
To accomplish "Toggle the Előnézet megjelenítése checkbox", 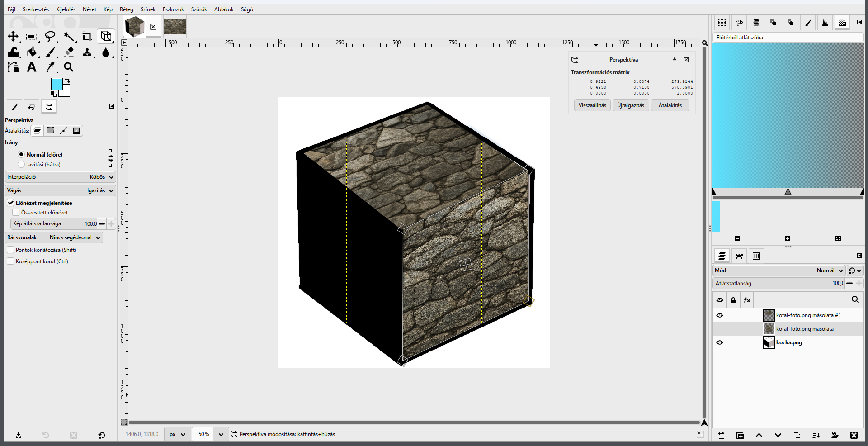I will click(10, 203).
